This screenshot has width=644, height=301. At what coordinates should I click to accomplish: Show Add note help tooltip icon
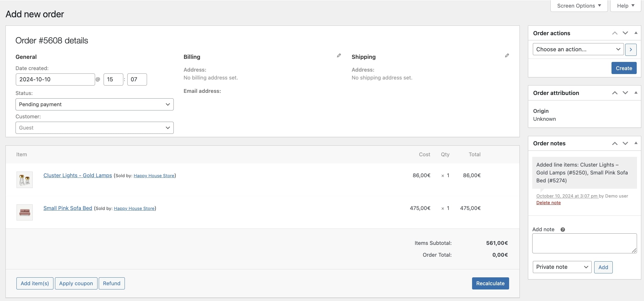[563, 230]
